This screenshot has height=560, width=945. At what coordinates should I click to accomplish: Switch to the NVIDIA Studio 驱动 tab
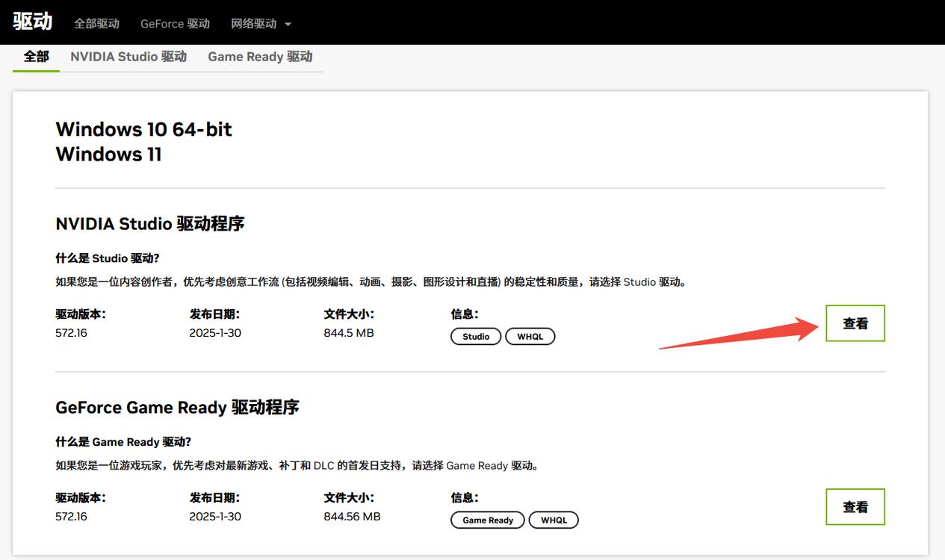coord(127,56)
